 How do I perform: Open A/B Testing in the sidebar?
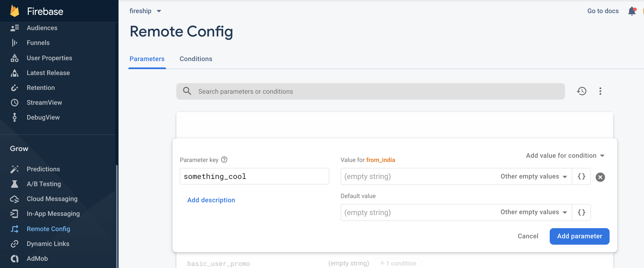tap(44, 184)
